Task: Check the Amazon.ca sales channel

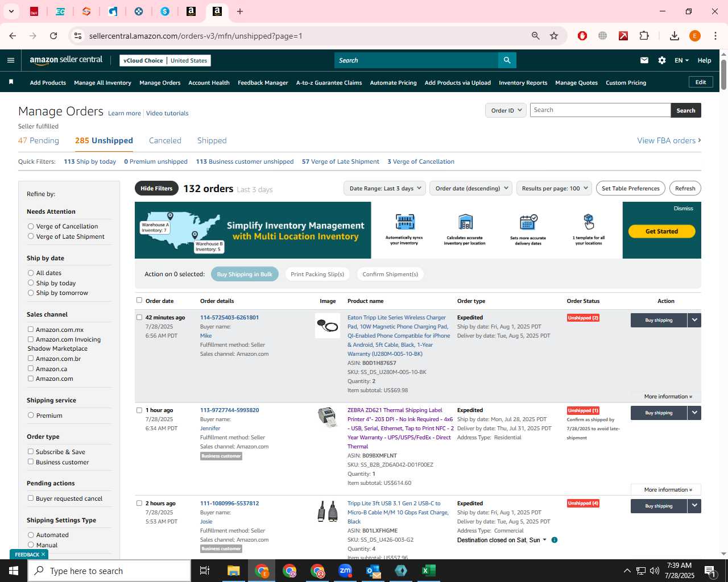Action: coord(31,368)
